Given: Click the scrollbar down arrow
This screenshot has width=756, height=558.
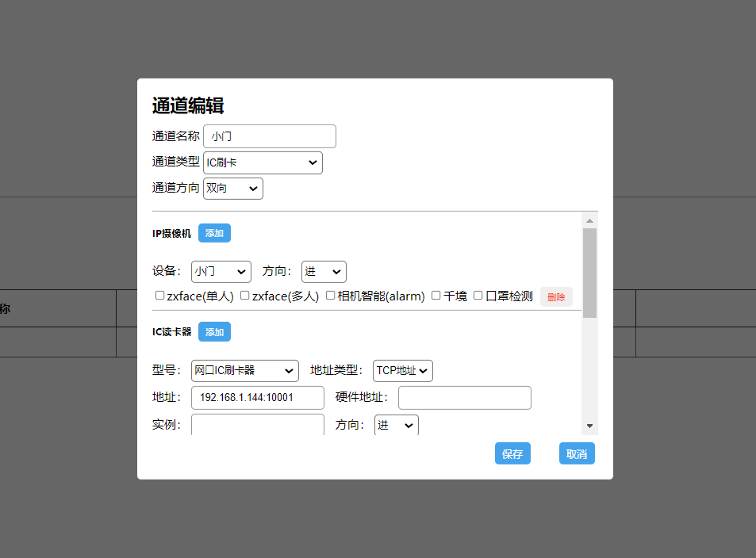Looking at the screenshot, I should [x=589, y=426].
